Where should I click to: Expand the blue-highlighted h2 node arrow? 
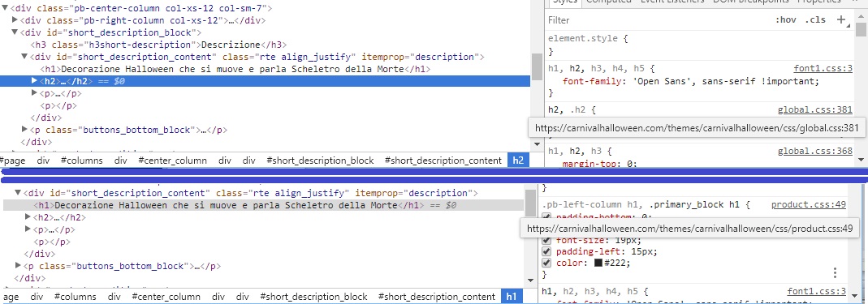click(34, 81)
